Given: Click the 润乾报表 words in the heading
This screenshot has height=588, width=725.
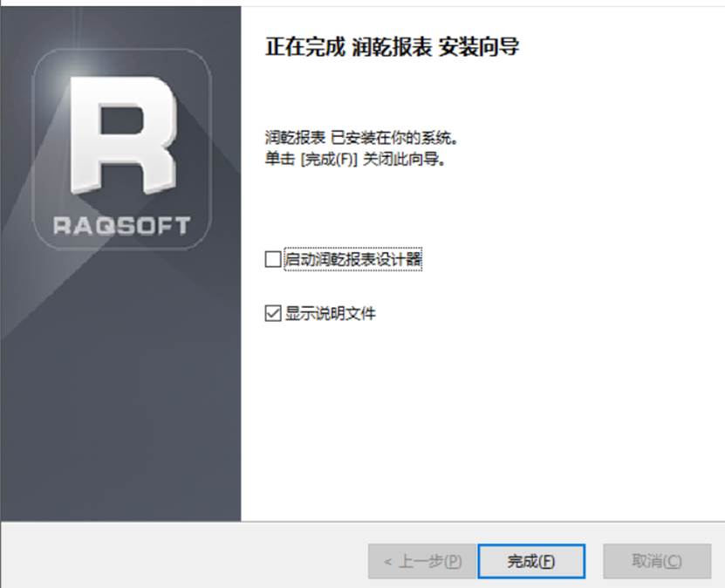Looking at the screenshot, I should point(392,47).
